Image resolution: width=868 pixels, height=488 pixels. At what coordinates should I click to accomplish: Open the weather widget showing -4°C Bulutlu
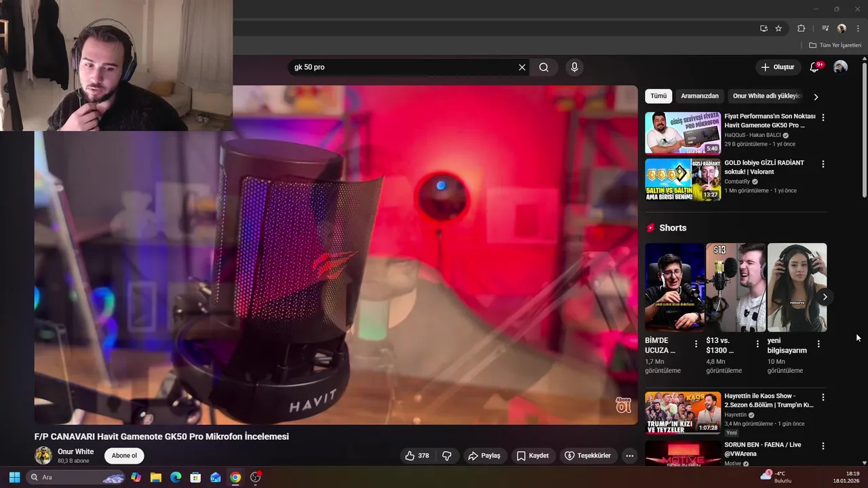(776, 477)
